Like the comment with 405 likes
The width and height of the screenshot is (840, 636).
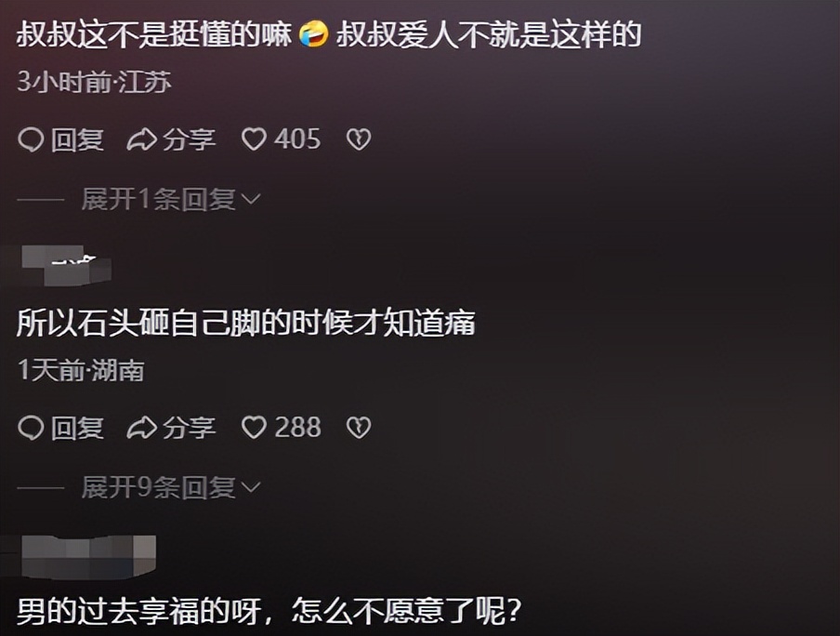point(254,139)
